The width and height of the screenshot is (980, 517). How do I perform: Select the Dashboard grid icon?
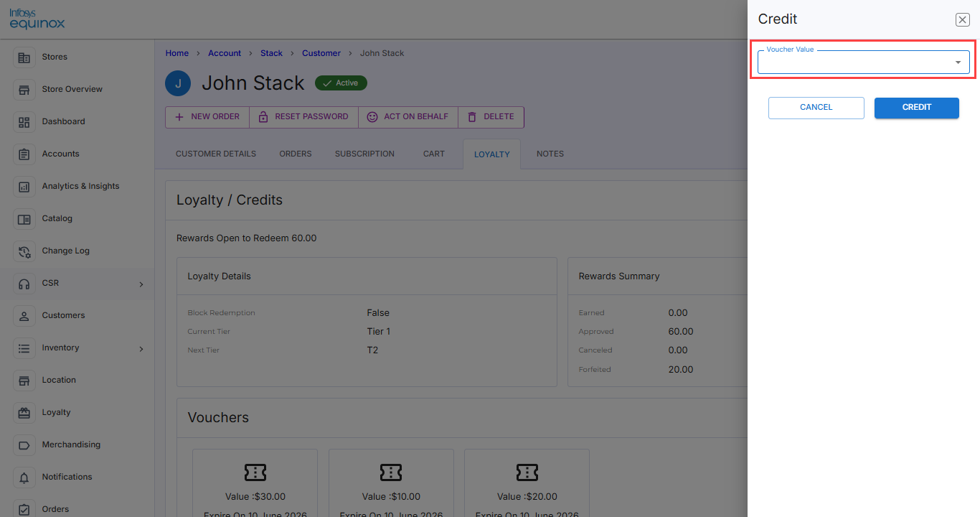click(x=24, y=122)
